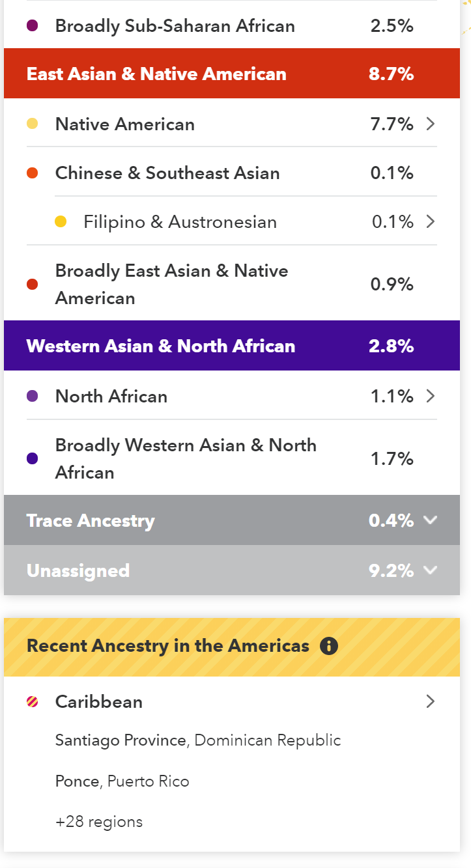Expand the Unassigned section dropdown
The width and height of the screenshot is (471, 868).
pyautogui.click(x=429, y=570)
